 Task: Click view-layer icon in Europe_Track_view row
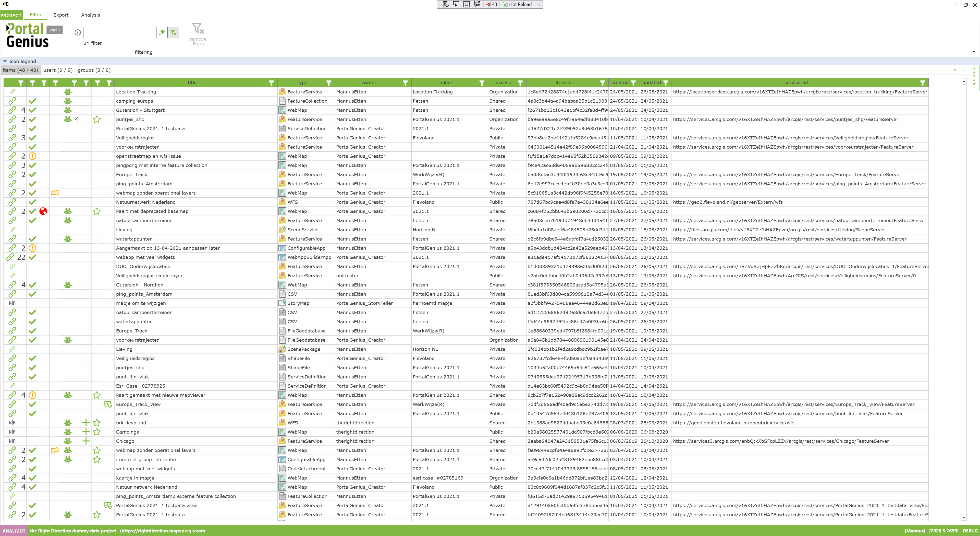tap(108, 404)
